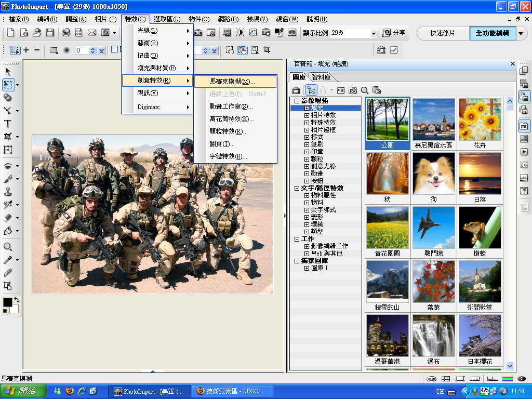The image size is (532, 399).
Task: Open the 選取區 menu
Action: [167, 19]
